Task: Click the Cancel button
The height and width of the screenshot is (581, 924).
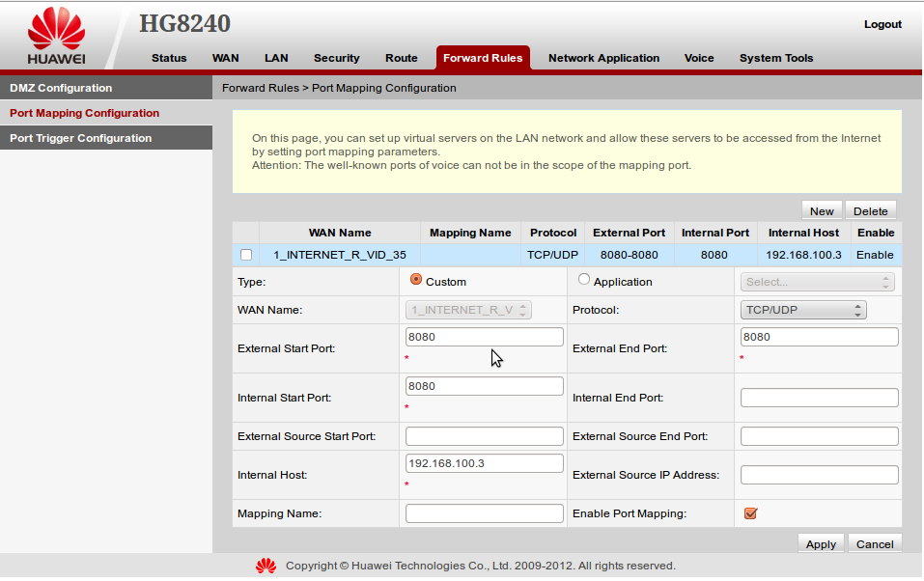Action: click(875, 544)
